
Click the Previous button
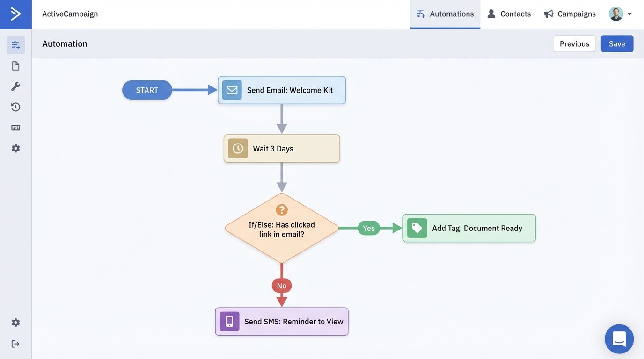(x=574, y=43)
